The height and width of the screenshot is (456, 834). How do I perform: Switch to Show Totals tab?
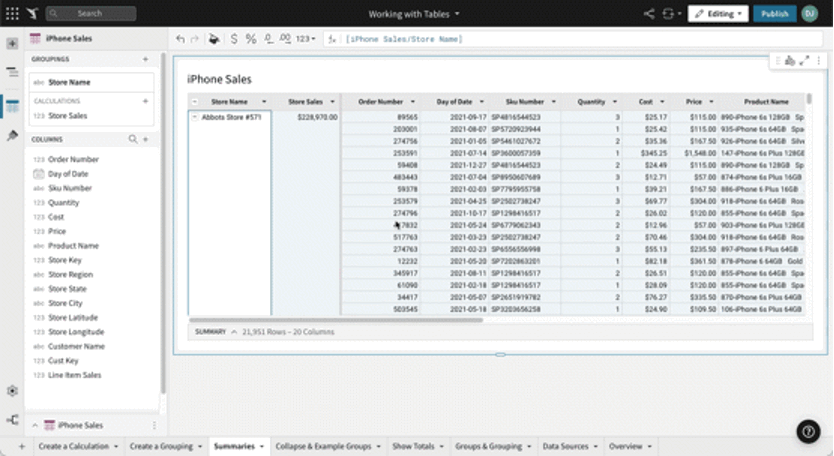[414, 446]
